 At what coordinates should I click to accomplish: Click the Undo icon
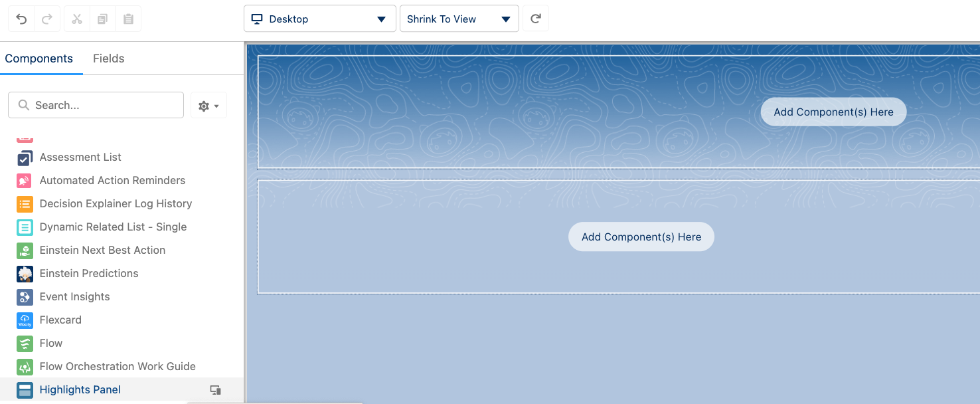click(21, 18)
